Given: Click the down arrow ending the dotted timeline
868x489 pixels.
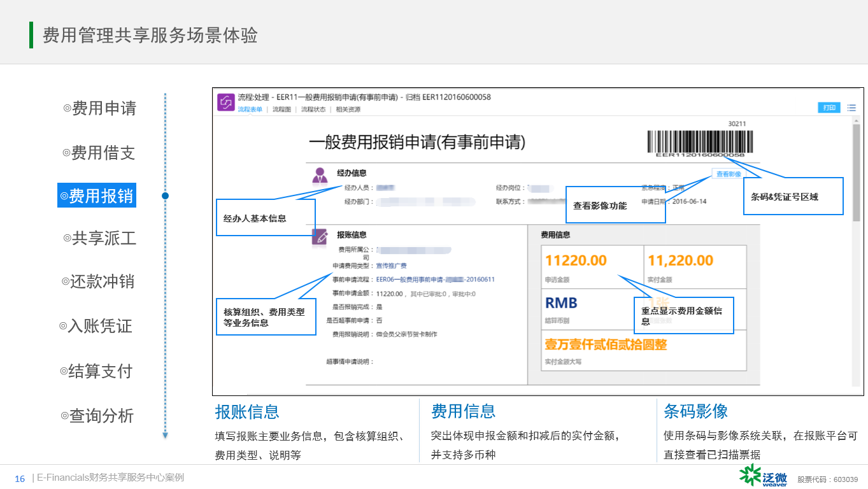Looking at the screenshot, I should click(165, 436).
